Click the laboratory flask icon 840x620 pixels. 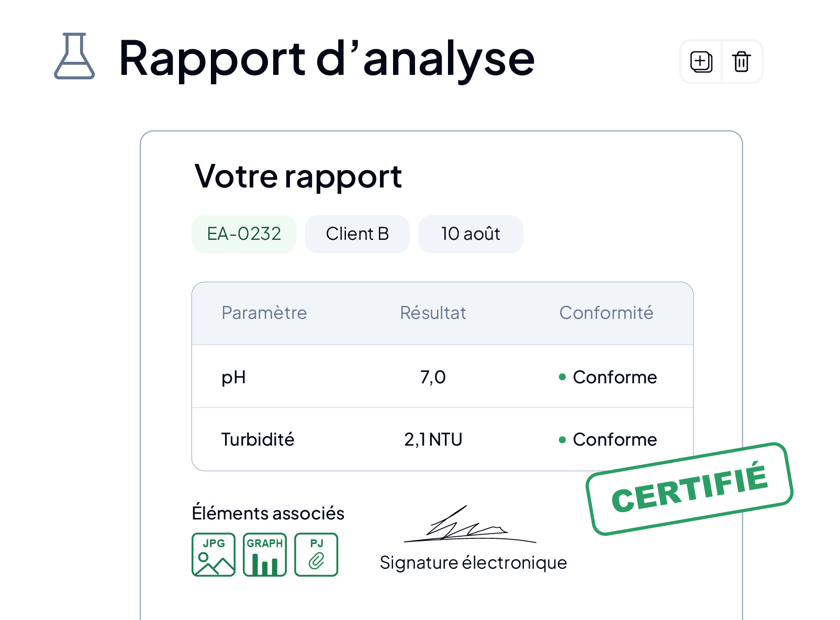pyautogui.click(x=74, y=56)
